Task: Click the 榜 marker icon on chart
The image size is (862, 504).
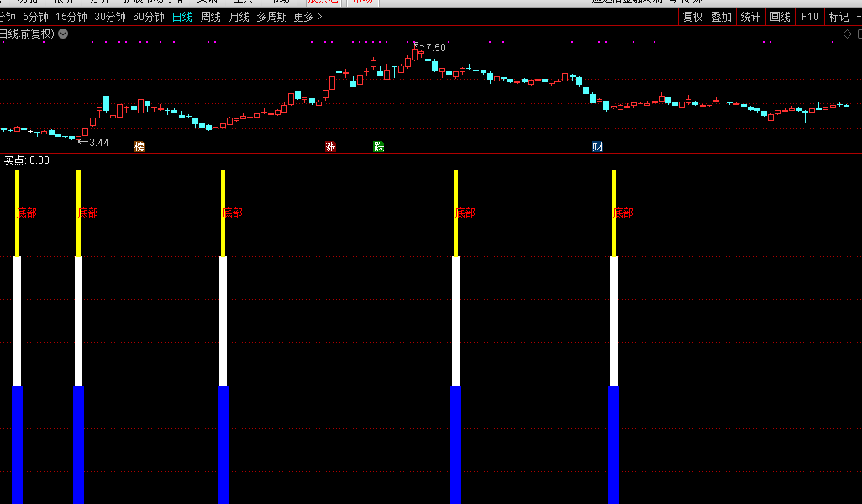Action: click(139, 147)
